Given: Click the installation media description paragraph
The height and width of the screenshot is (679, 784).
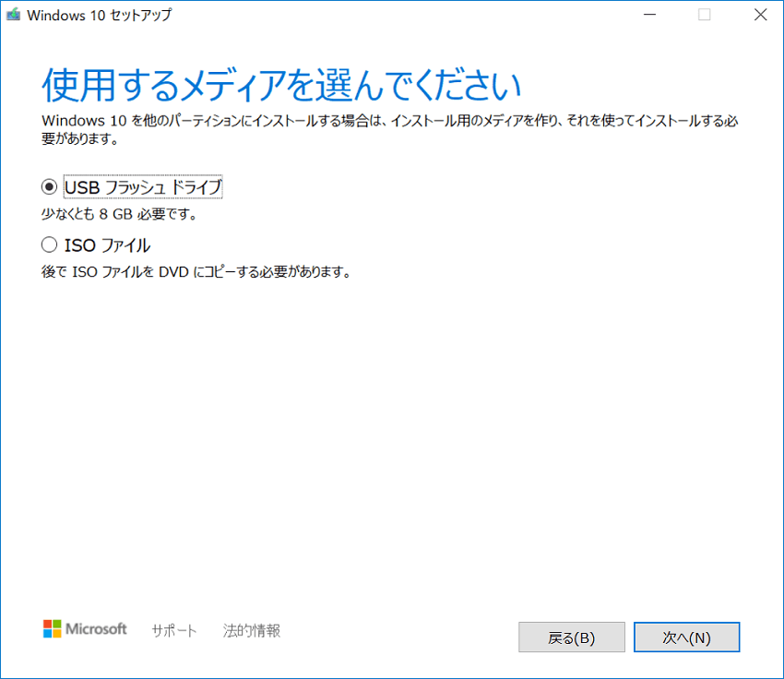Looking at the screenshot, I should click(387, 130).
